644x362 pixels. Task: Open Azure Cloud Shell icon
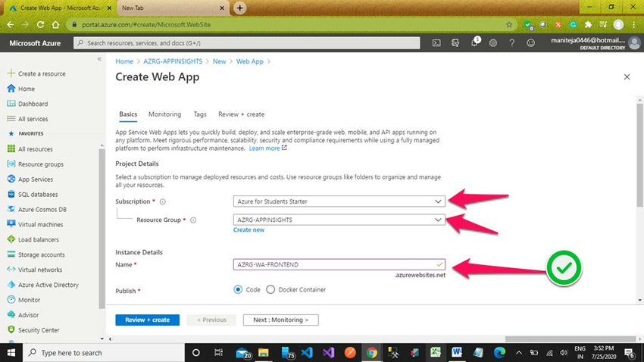(436, 42)
